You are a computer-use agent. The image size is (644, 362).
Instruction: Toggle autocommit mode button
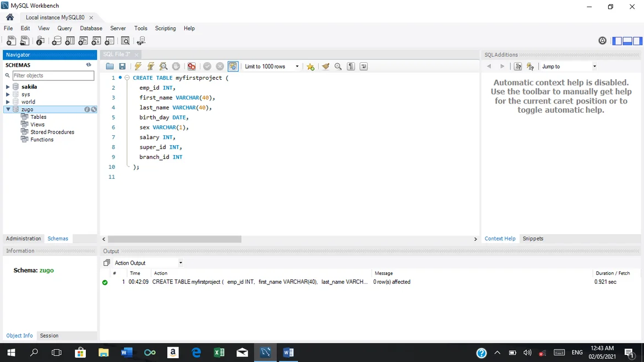[x=233, y=67]
